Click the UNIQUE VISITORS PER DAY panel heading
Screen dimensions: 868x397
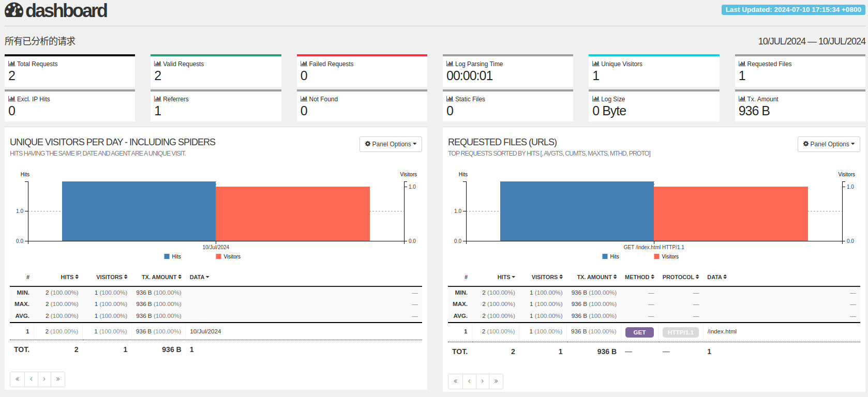113,142
